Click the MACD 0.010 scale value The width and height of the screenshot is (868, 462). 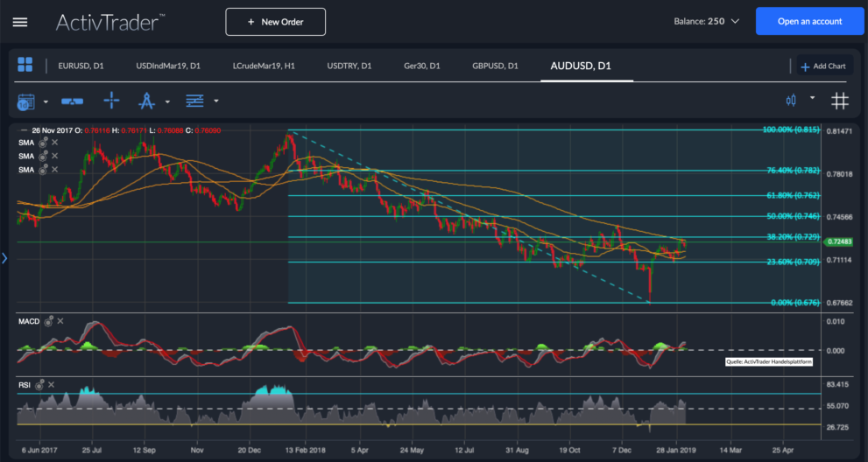click(836, 321)
